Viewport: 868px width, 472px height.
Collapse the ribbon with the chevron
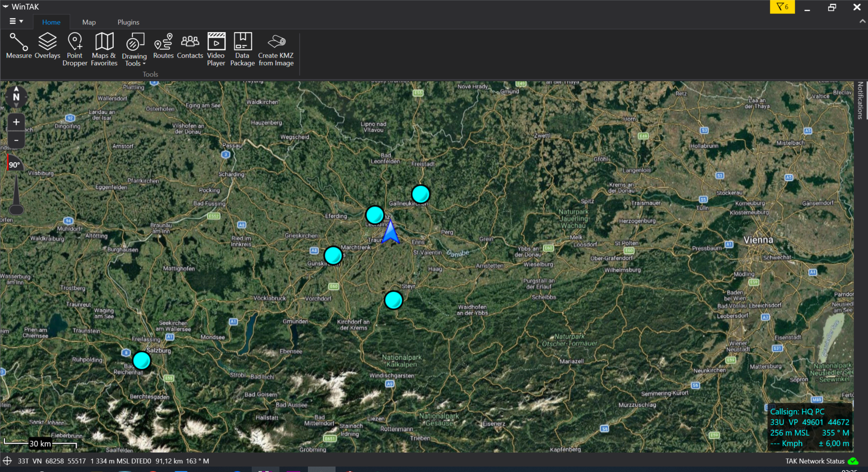click(862, 21)
